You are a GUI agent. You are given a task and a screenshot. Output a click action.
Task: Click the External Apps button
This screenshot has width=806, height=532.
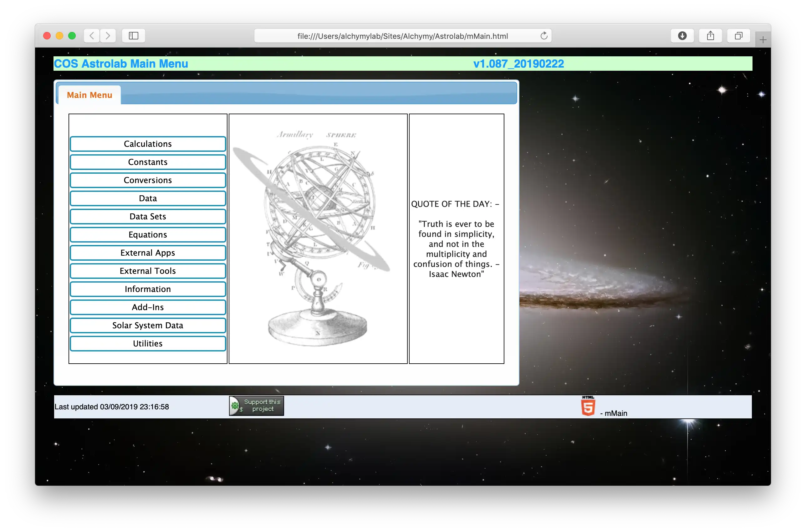point(147,252)
